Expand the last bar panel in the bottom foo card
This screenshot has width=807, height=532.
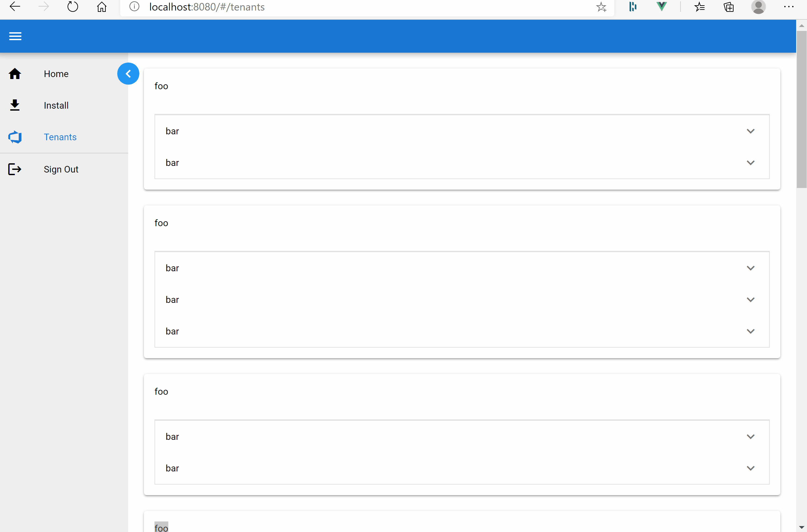[751, 468]
